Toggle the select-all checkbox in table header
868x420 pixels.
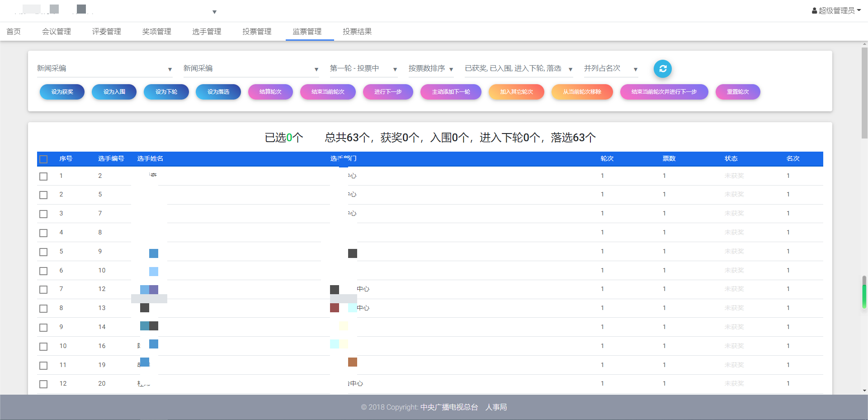tap(43, 159)
